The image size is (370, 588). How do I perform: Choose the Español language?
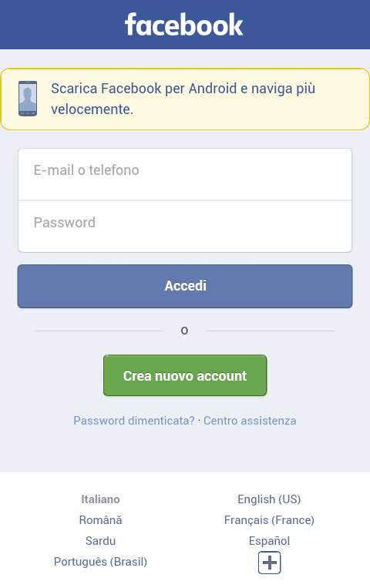270,541
